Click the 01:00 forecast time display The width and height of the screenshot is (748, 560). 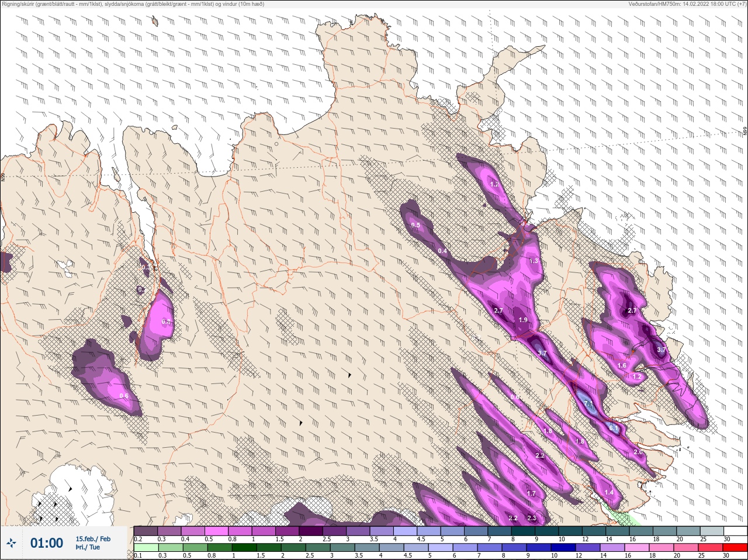click(x=47, y=543)
